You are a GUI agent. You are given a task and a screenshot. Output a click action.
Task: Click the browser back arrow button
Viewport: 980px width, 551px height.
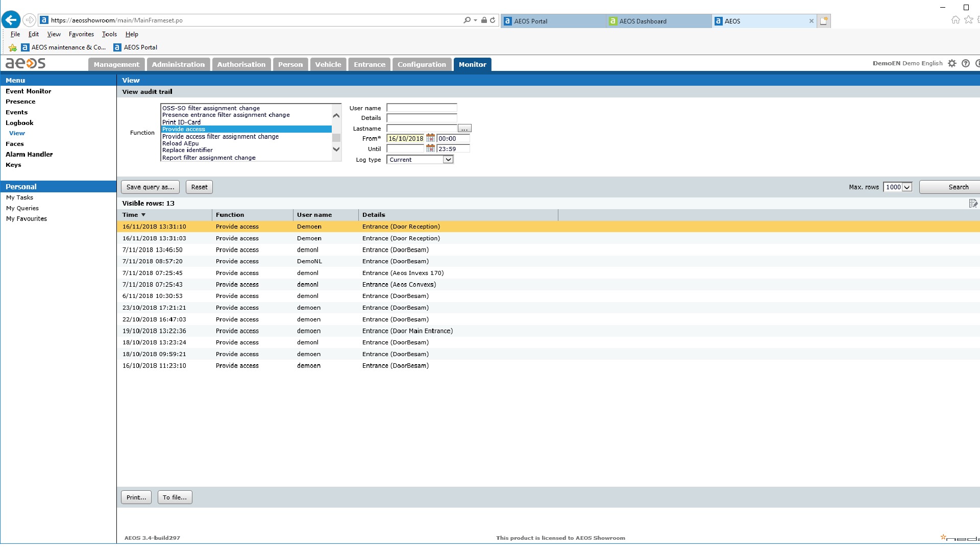pos(11,20)
